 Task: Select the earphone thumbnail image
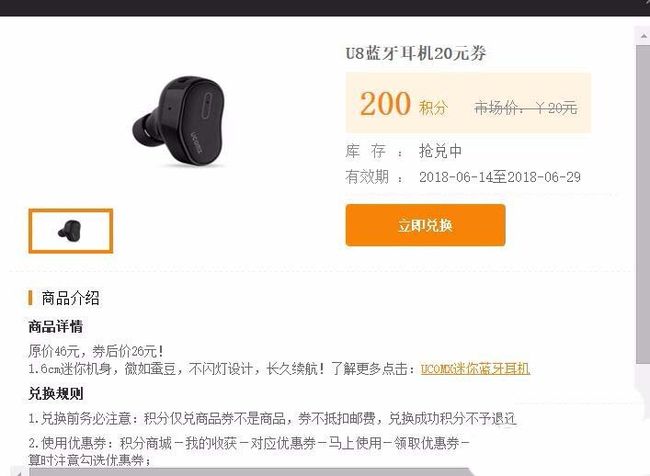click(x=70, y=231)
